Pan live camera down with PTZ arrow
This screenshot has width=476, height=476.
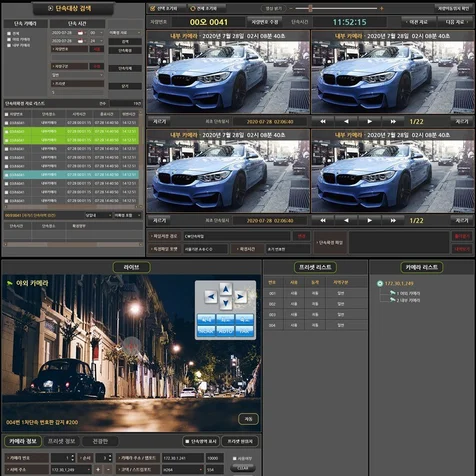tap(226, 303)
